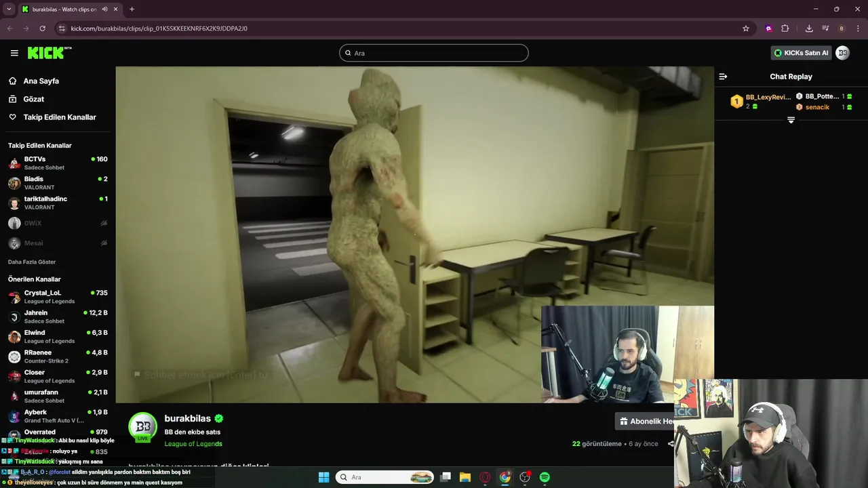868x488 pixels.
Task: Click the Windows taskbar search box
Action: (386, 477)
